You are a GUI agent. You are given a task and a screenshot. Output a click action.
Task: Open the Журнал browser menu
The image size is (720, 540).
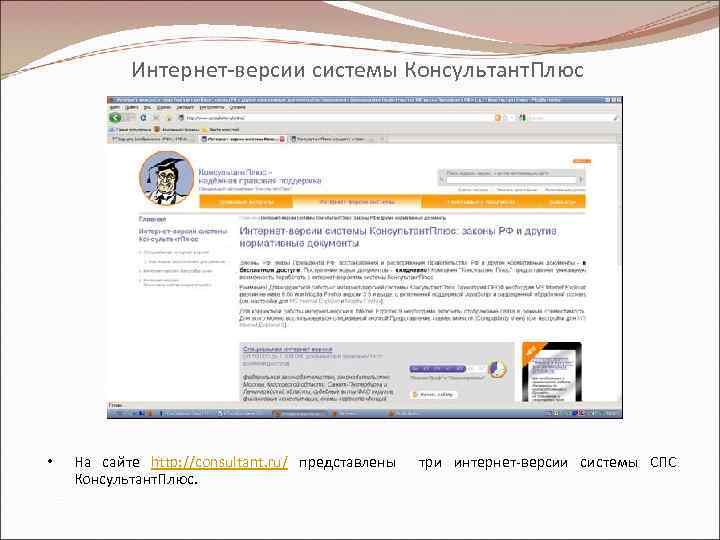164,107
